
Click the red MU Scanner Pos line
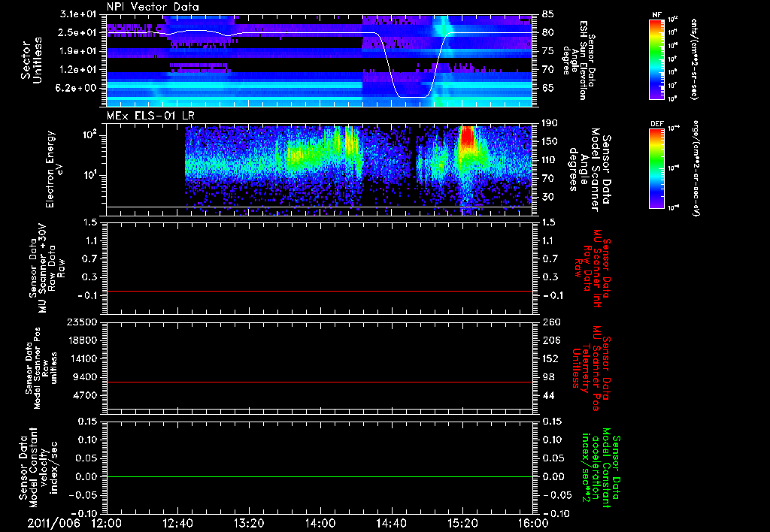(320, 382)
